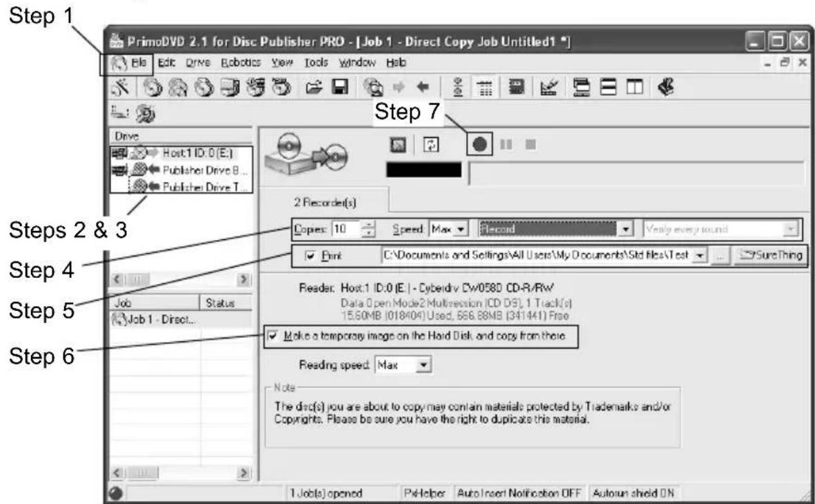Open the Record mode dropdown
The height and width of the screenshot is (504, 815).
coord(625,229)
